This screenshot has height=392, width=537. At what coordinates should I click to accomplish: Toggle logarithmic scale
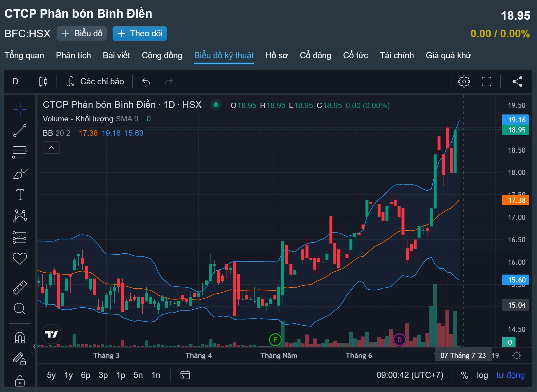click(482, 375)
